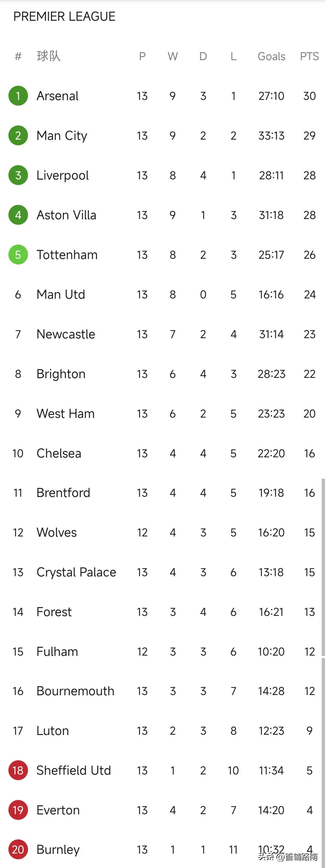This screenshot has width=325, height=868.
Task: Click the rank 4 badge beside Aston Villa
Action: pyautogui.click(x=18, y=215)
